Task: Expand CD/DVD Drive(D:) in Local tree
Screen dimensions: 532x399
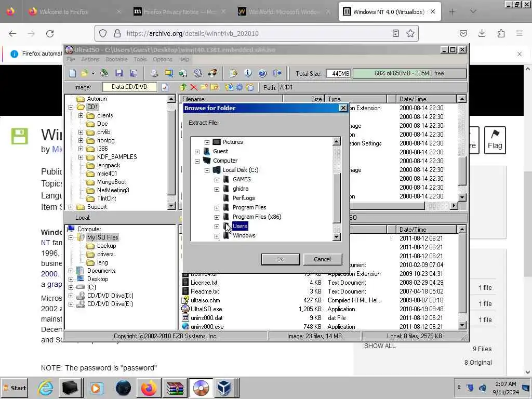Action: click(71, 296)
